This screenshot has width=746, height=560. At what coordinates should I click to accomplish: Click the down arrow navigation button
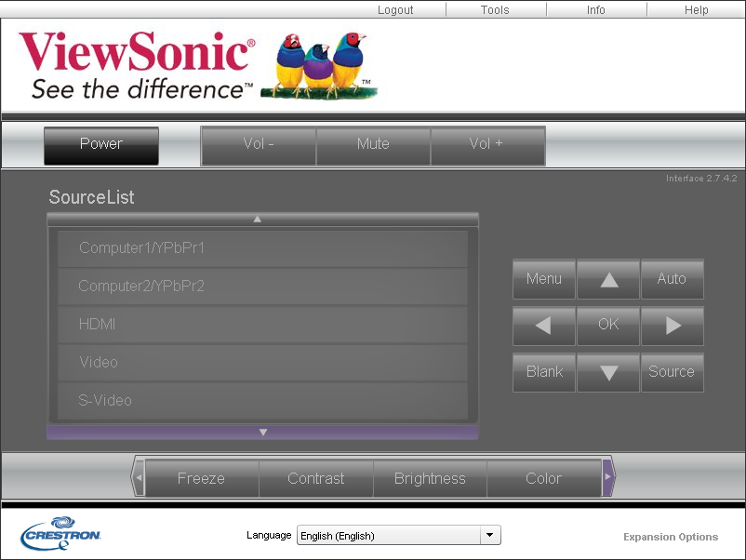click(608, 372)
